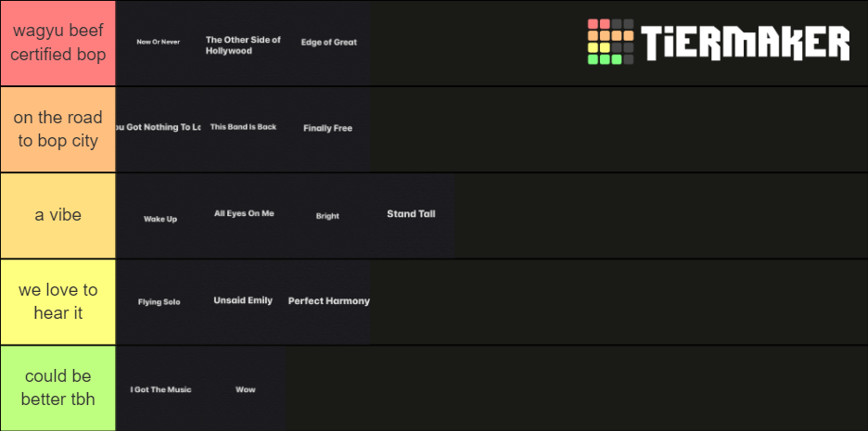This screenshot has height=431, width=868.
Task: Click the Perfect Harmony tile
Action: 328,302
